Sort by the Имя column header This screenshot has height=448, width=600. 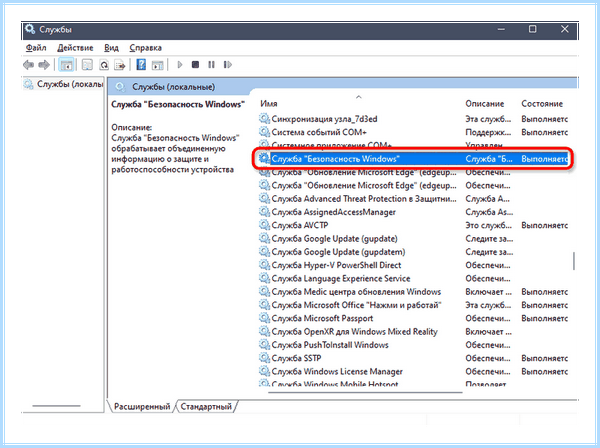(x=269, y=104)
